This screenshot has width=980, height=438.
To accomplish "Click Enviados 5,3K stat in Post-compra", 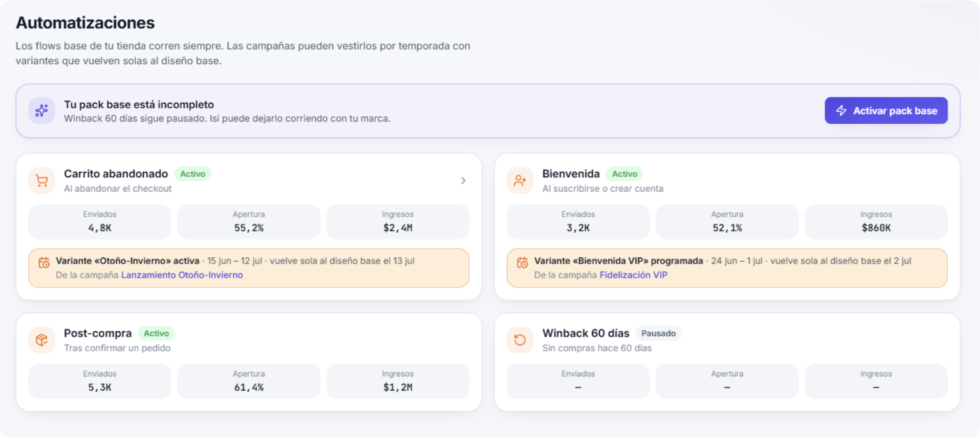I will 100,381.
